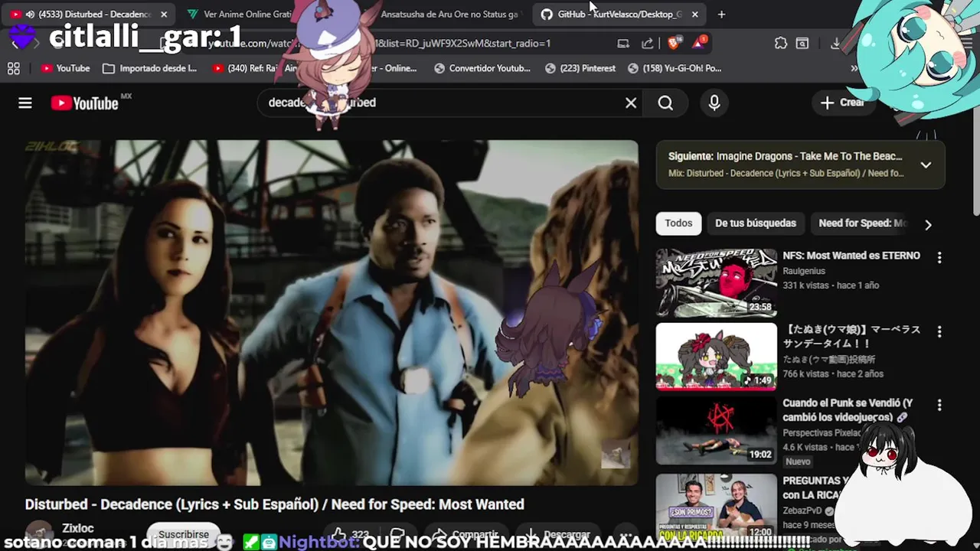Show more filter chips with the arrow

[928, 224]
